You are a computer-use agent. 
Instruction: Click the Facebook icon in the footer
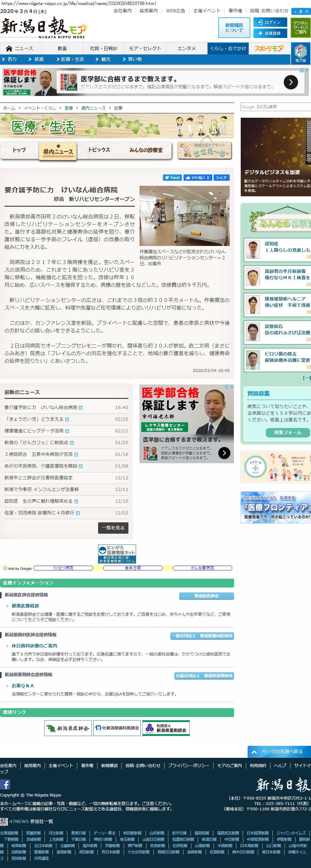pos(5,784)
